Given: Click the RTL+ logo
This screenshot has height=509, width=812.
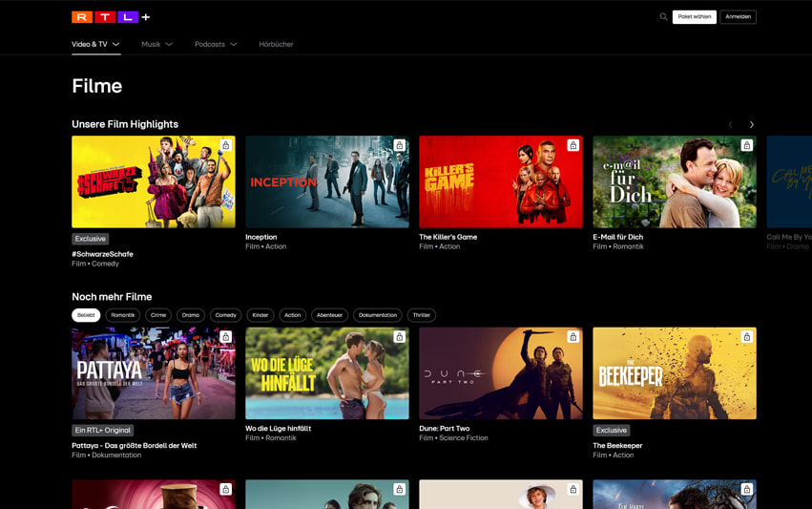Looking at the screenshot, I should click(x=111, y=17).
